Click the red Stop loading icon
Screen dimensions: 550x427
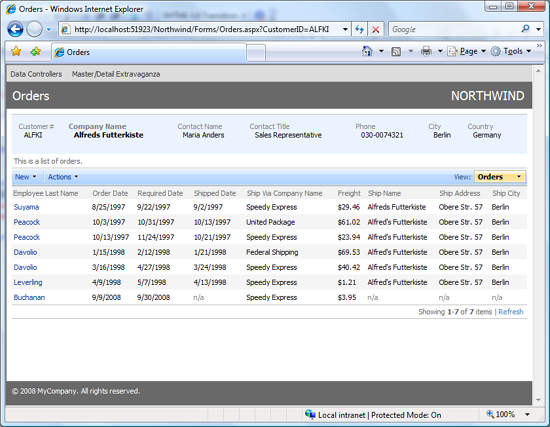click(376, 29)
